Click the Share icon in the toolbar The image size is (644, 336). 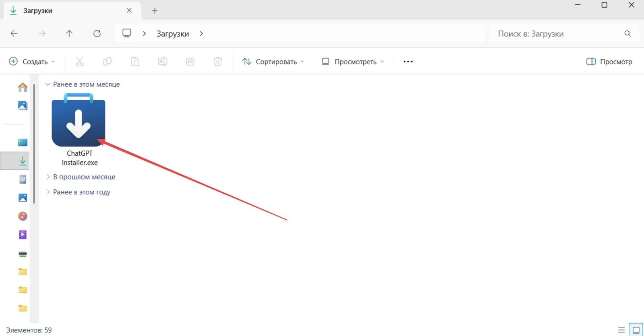(190, 61)
